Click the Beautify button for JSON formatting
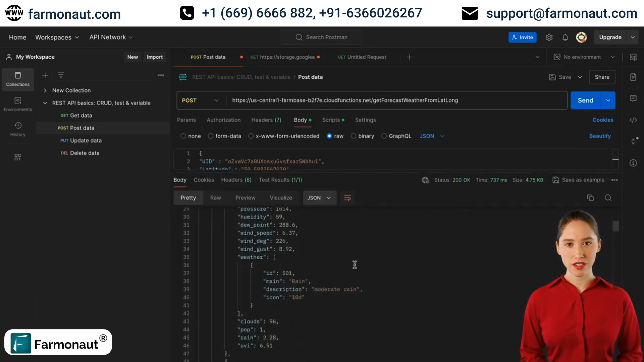 click(x=600, y=136)
